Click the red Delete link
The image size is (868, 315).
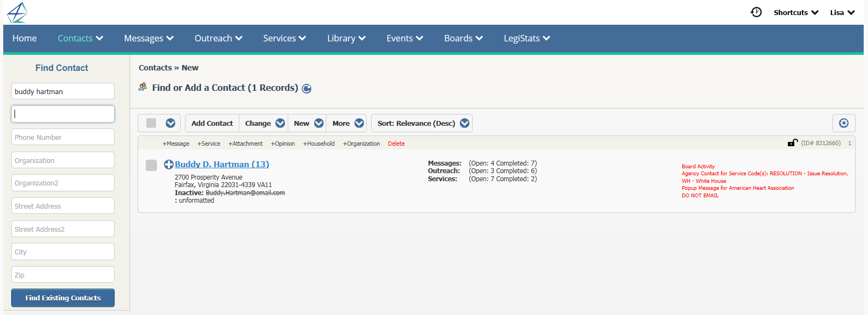(396, 144)
